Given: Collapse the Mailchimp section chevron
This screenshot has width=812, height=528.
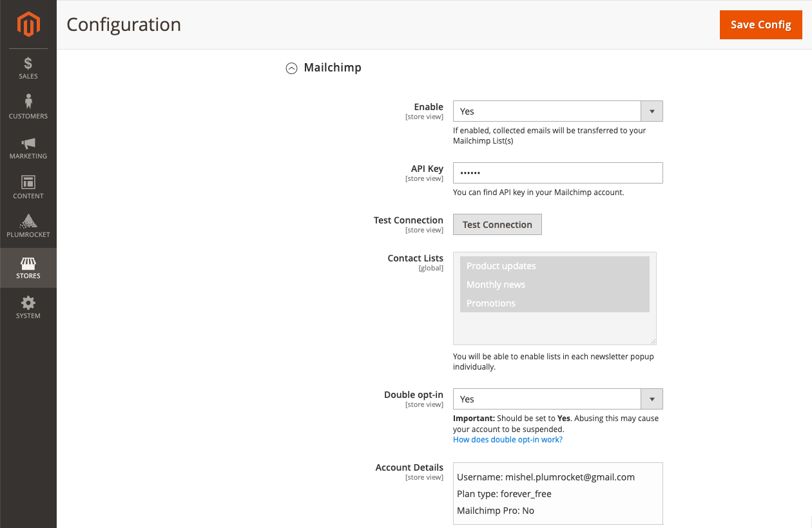Looking at the screenshot, I should coord(291,68).
